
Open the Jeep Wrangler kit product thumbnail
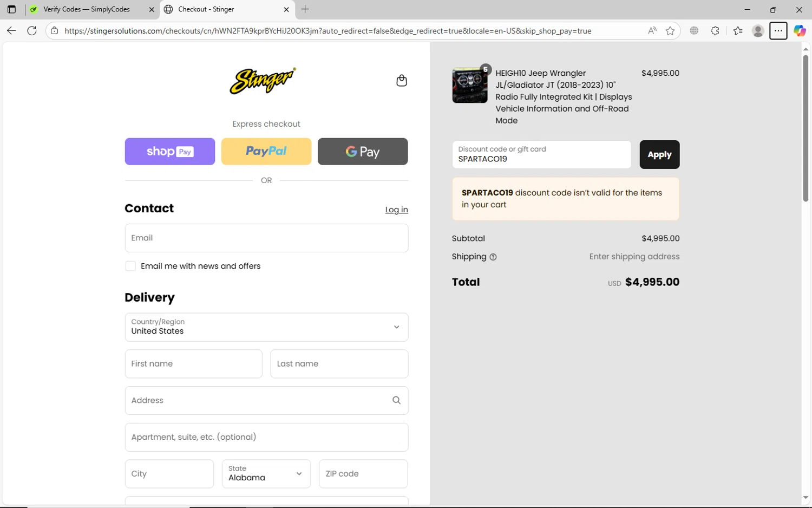[470, 85]
